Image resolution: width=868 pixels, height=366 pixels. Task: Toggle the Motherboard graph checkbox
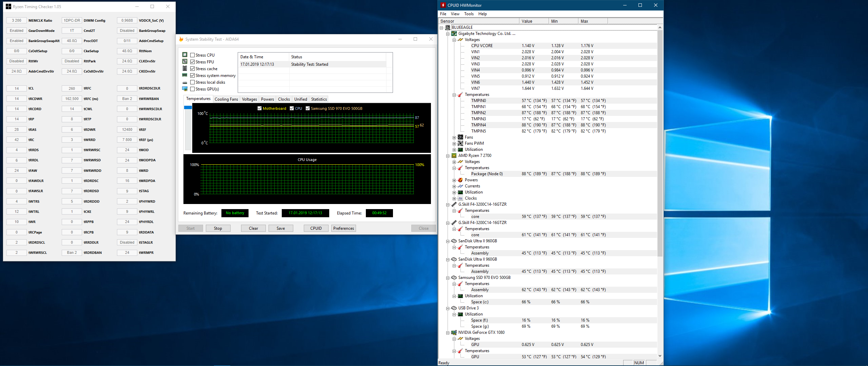[259, 108]
